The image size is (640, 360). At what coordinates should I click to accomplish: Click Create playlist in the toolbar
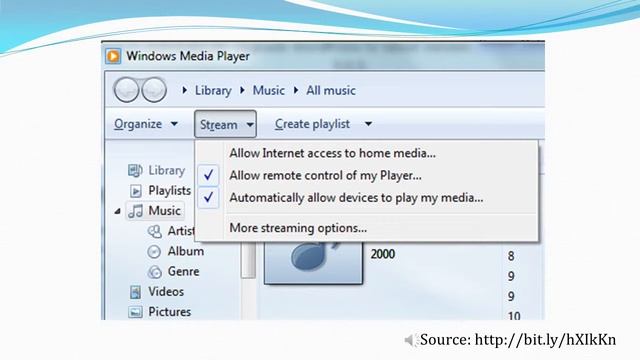[x=312, y=124]
